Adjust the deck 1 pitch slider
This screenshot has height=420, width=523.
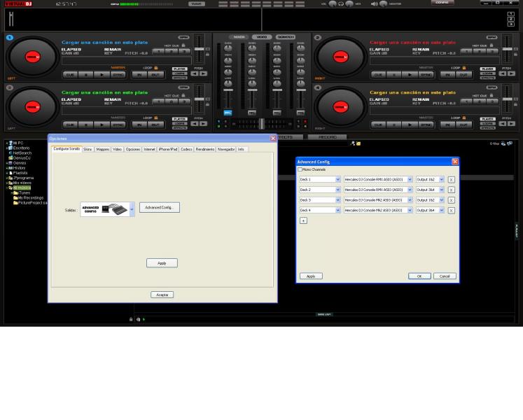(x=199, y=49)
